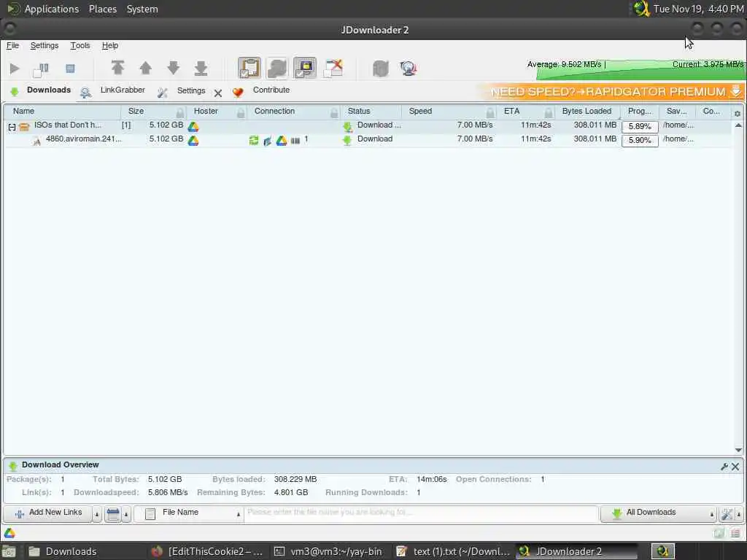Open table column settings gear icon
This screenshot has height=560, width=747.
pos(738,113)
